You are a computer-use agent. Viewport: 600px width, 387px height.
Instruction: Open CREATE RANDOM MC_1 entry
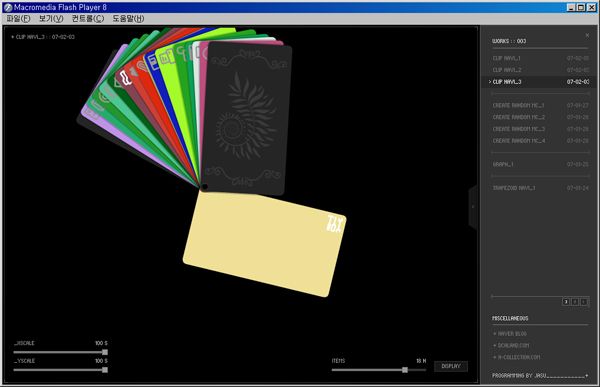coord(540,105)
